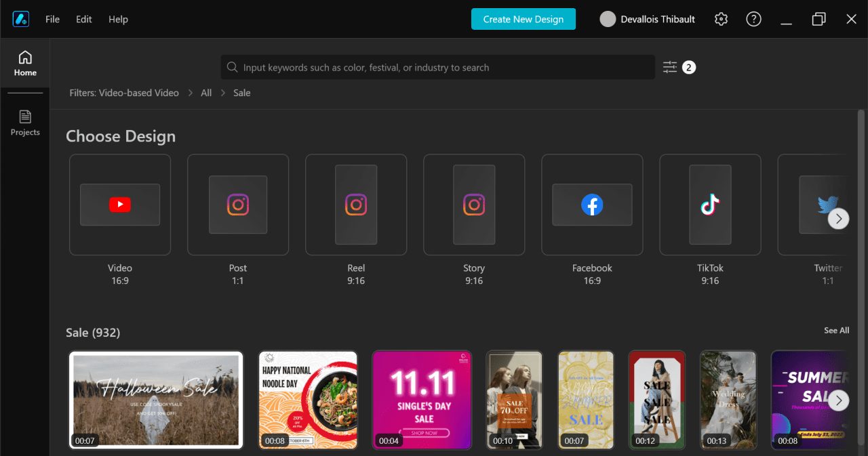Image resolution: width=868 pixels, height=456 pixels.
Task: Click Create New Design button
Action: (524, 19)
